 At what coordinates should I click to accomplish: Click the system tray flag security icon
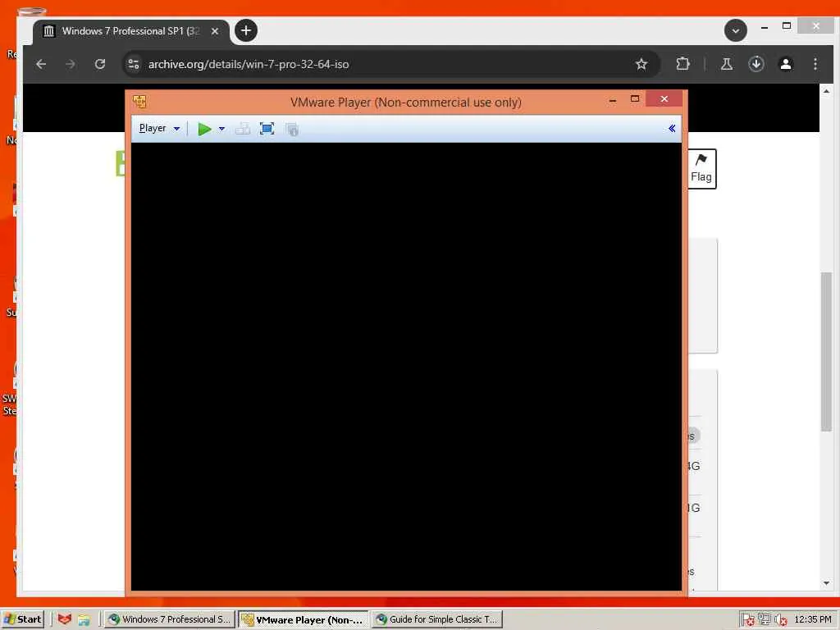point(748,620)
